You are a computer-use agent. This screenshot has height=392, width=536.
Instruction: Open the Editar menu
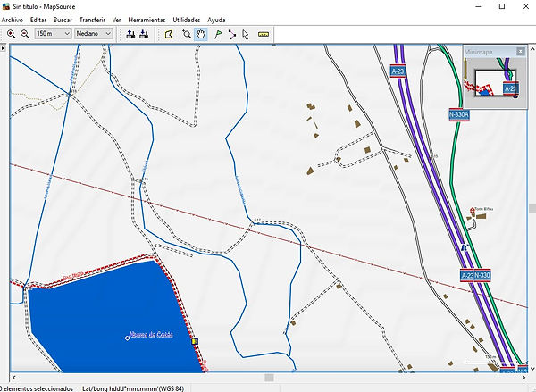[38, 20]
